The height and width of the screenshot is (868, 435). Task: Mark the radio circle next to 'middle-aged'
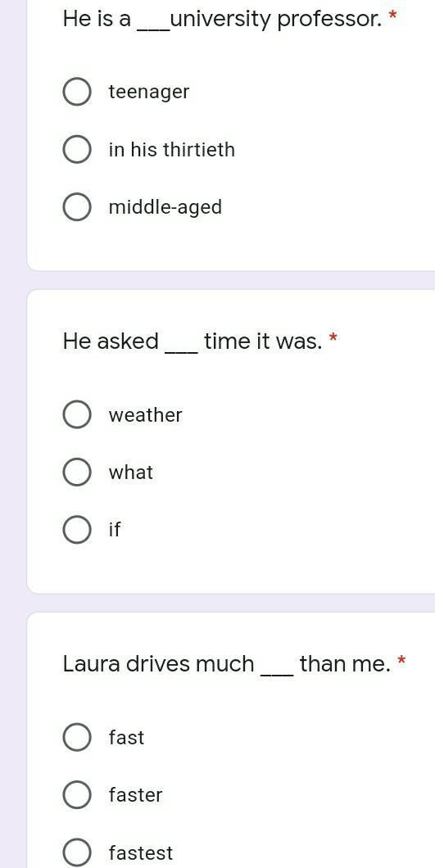(76, 207)
